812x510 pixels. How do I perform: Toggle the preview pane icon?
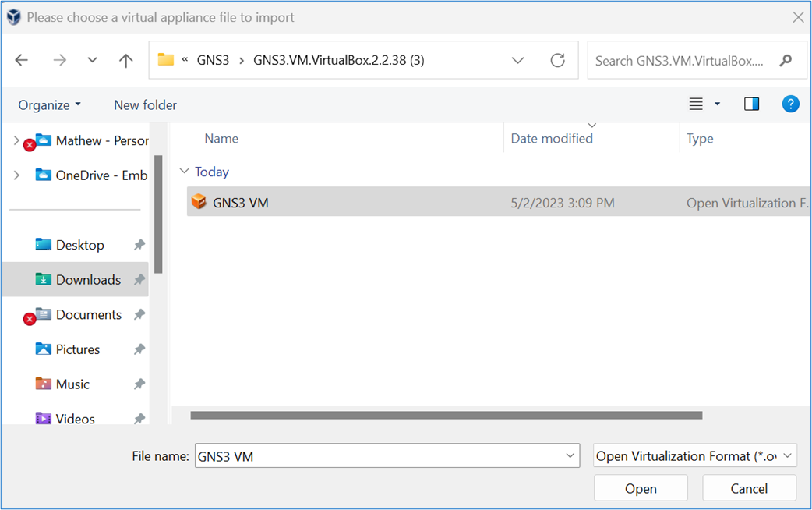pos(751,103)
